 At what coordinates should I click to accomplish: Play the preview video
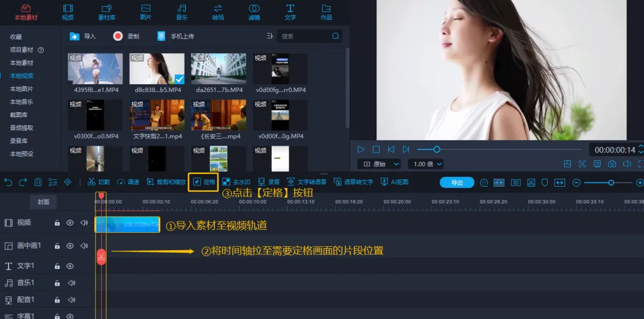[361, 149]
